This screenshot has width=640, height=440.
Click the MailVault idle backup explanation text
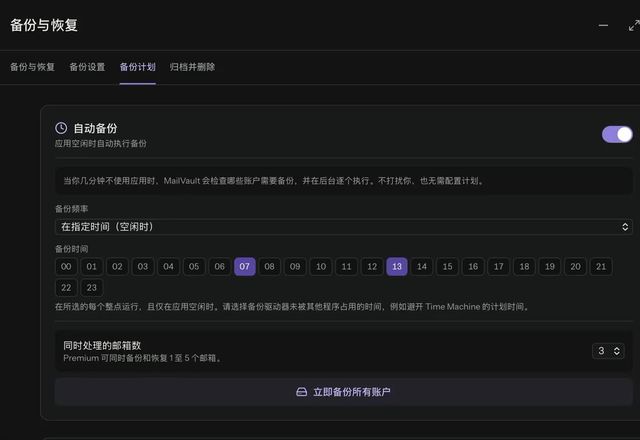274,181
